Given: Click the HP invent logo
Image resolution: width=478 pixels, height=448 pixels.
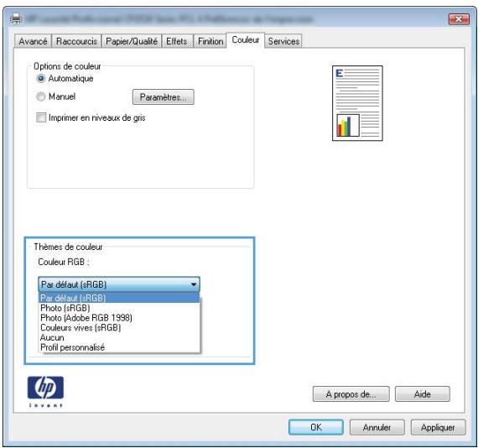Looking at the screenshot, I should point(45,392).
